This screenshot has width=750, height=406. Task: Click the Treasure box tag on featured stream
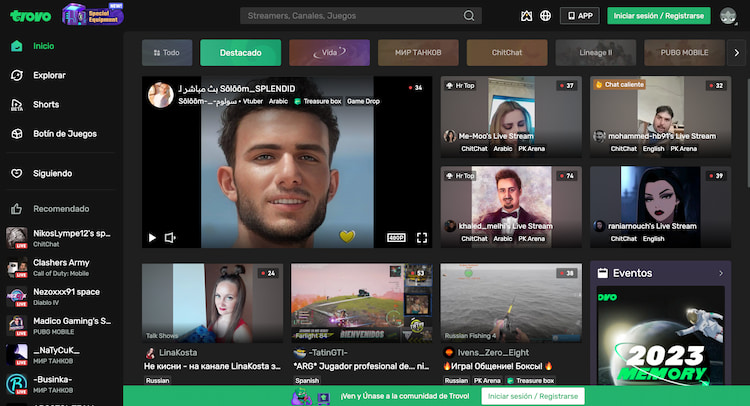point(318,101)
